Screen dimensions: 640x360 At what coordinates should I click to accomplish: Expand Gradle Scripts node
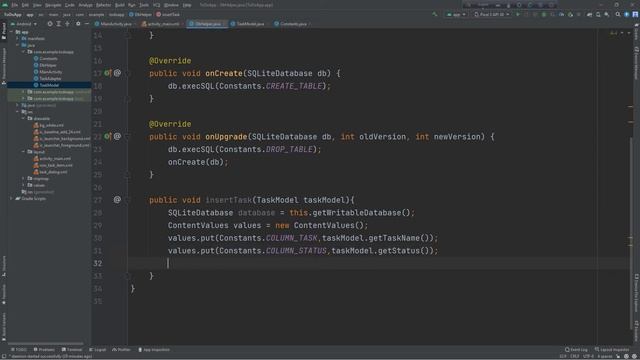click(12, 198)
